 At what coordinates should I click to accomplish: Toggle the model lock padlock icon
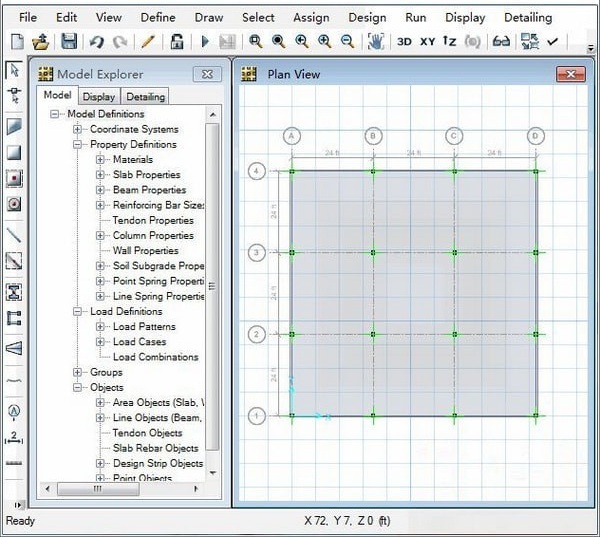tap(177, 41)
